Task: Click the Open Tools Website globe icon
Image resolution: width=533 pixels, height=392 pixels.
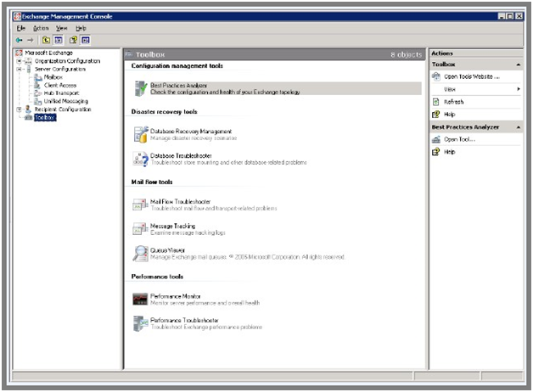Action: click(x=436, y=76)
